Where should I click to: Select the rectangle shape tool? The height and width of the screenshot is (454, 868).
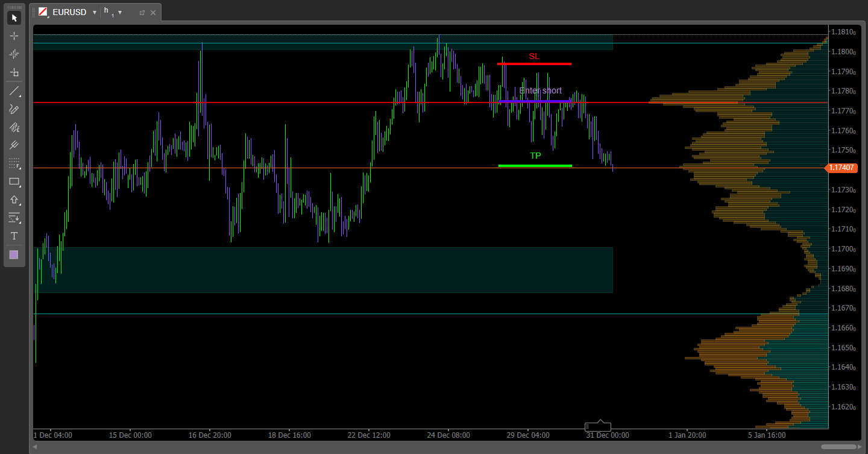point(14,181)
